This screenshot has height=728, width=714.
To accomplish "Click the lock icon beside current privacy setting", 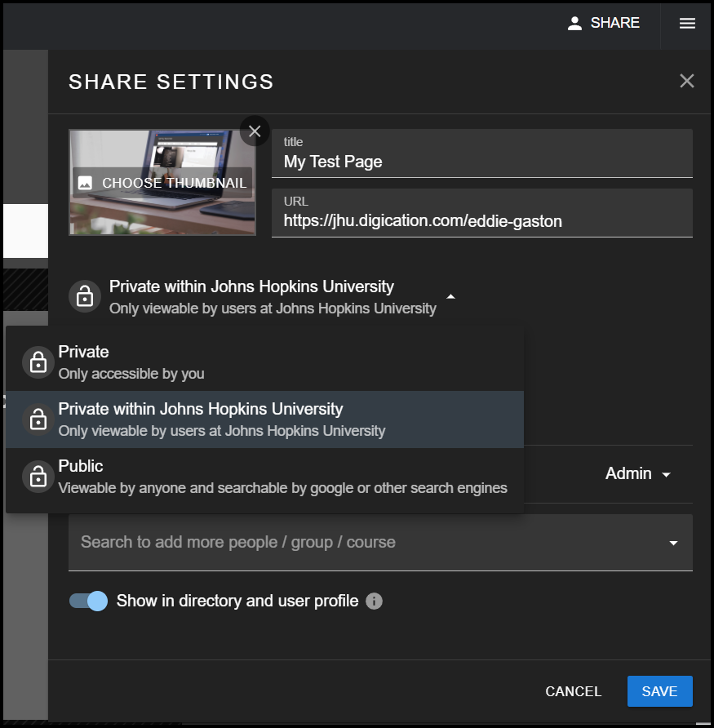I will 85,296.
